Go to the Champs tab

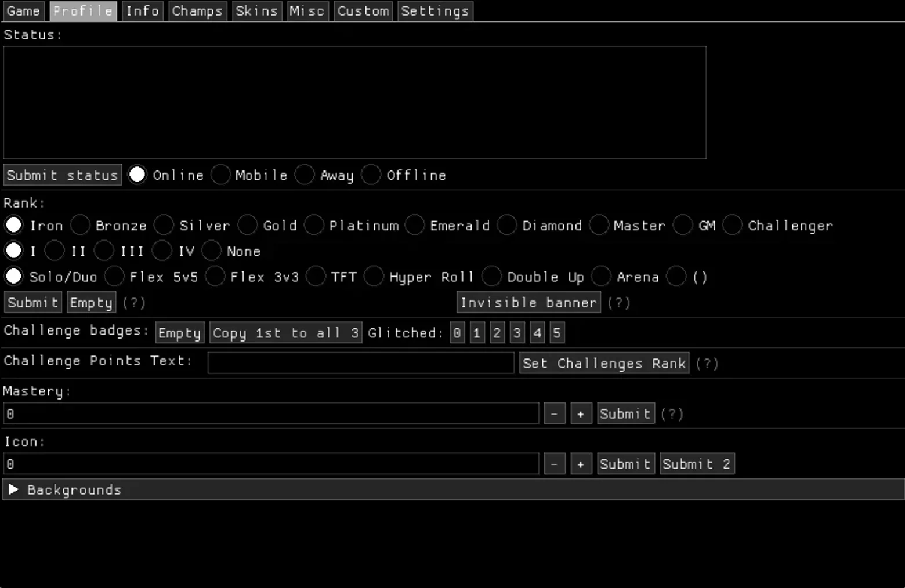[197, 11]
